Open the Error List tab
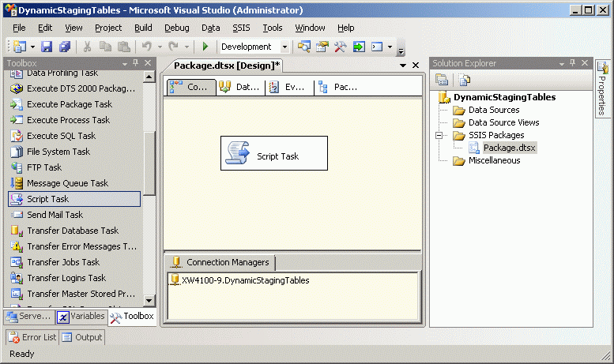The image size is (614, 364). (32, 337)
